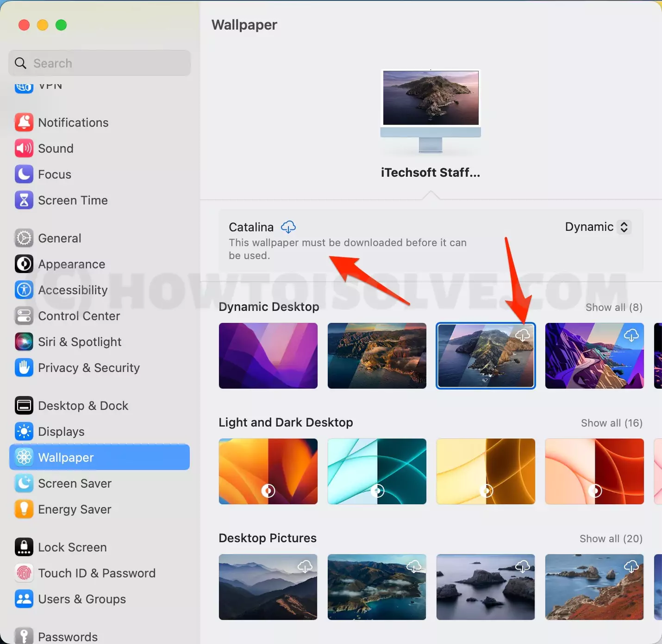The height and width of the screenshot is (644, 662).
Task: Select the Accessibility icon
Action: click(x=24, y=290)
